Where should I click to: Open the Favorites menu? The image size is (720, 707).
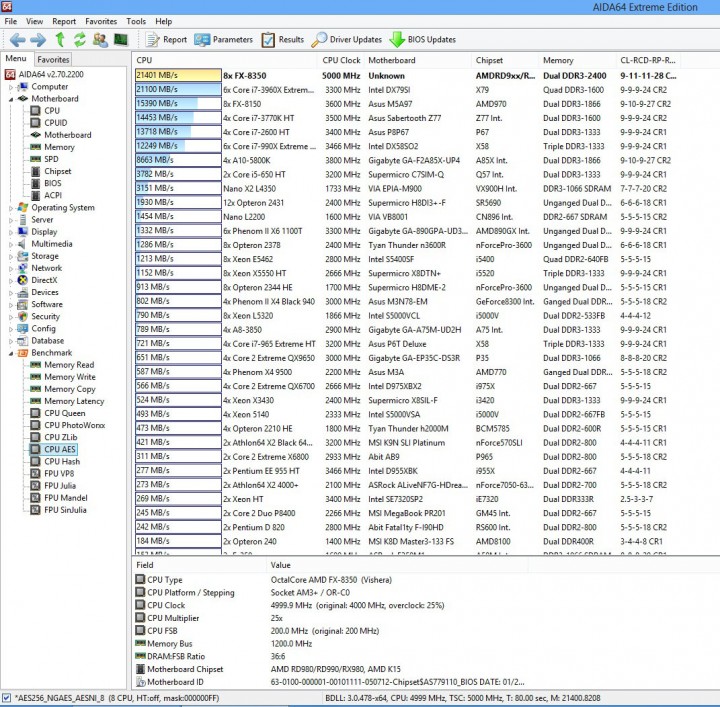point(101,21)
